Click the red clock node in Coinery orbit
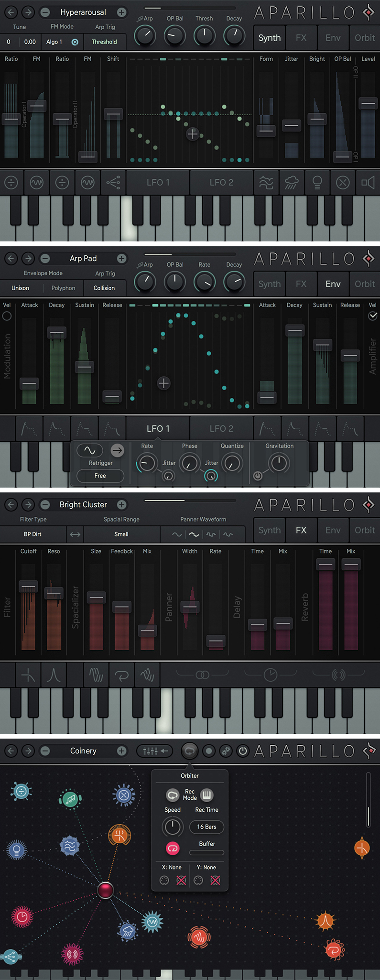This screenshot has width=380, height=980. (22, 916)
